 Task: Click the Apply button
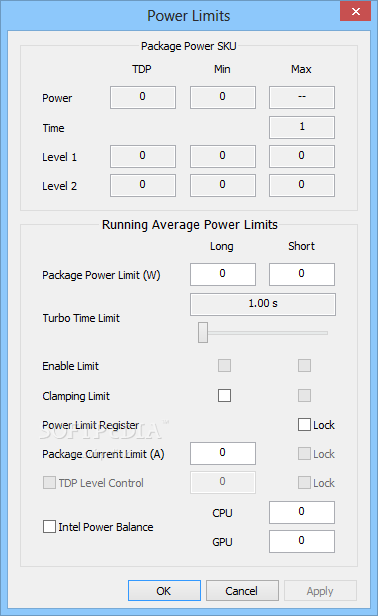pyautogui.click(x=320, y=590)
